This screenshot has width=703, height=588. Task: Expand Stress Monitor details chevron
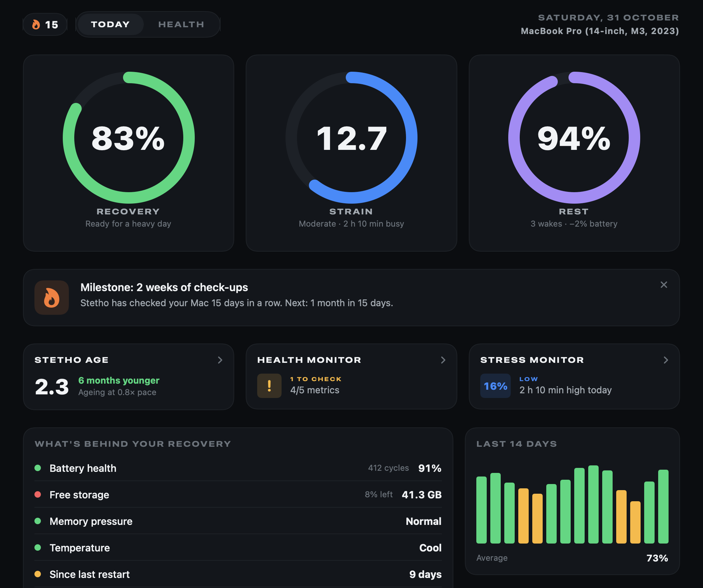666,360
